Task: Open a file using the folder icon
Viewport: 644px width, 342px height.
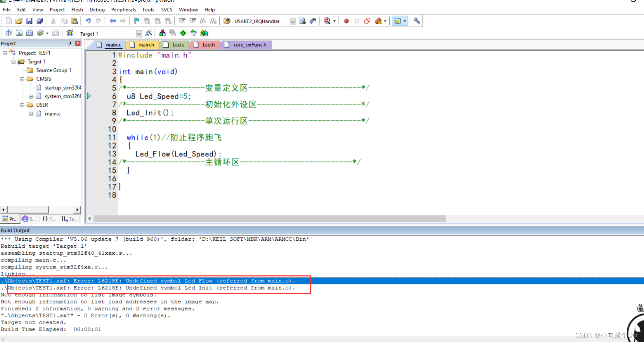Action: [19, 21]
